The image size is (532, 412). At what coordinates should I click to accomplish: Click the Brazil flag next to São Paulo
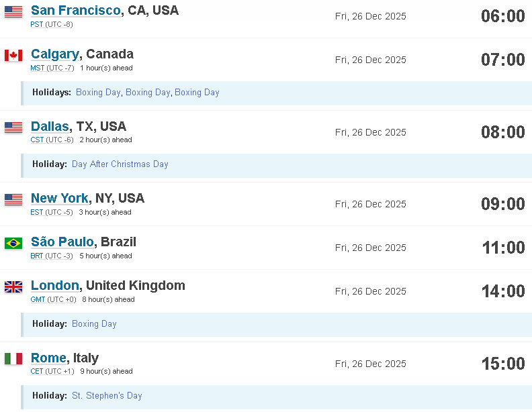click(13, 244)
